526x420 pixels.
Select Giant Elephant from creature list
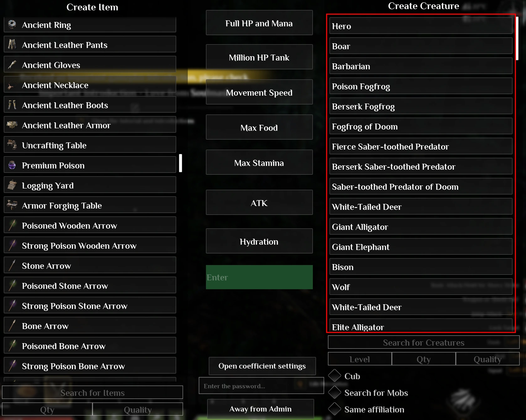421,247
